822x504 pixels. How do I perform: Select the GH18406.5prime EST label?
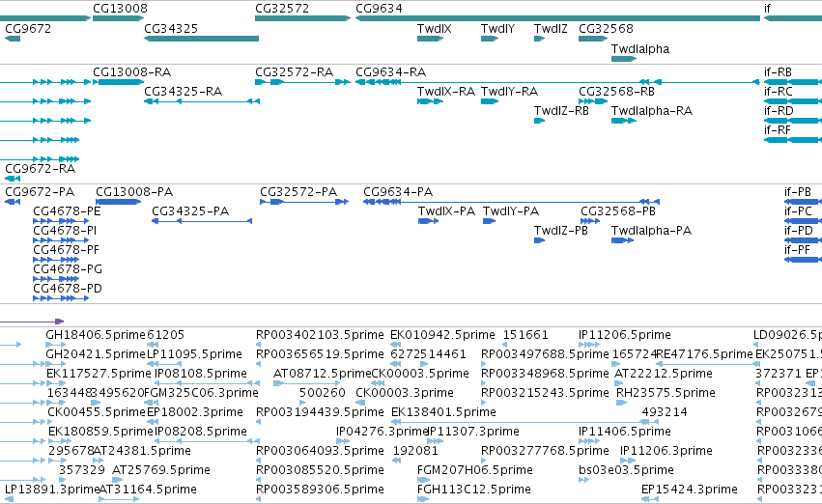tap(96, 335)
